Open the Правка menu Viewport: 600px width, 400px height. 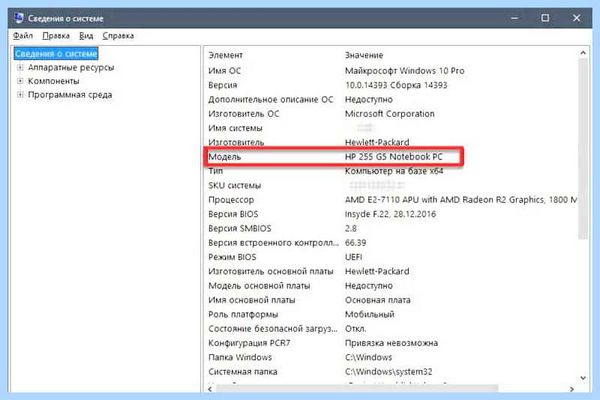(56, 36)
